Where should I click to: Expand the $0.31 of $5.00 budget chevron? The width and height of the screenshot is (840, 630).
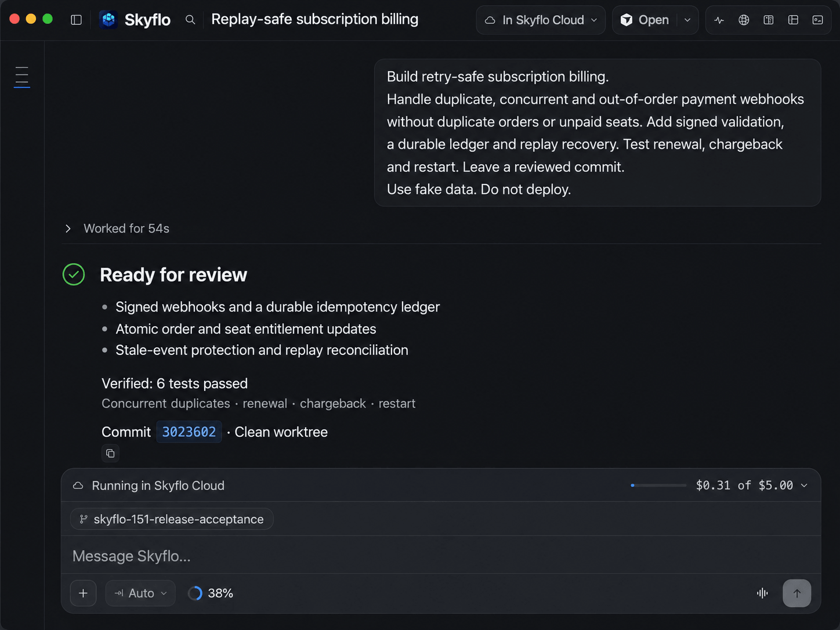click(804, 486)
